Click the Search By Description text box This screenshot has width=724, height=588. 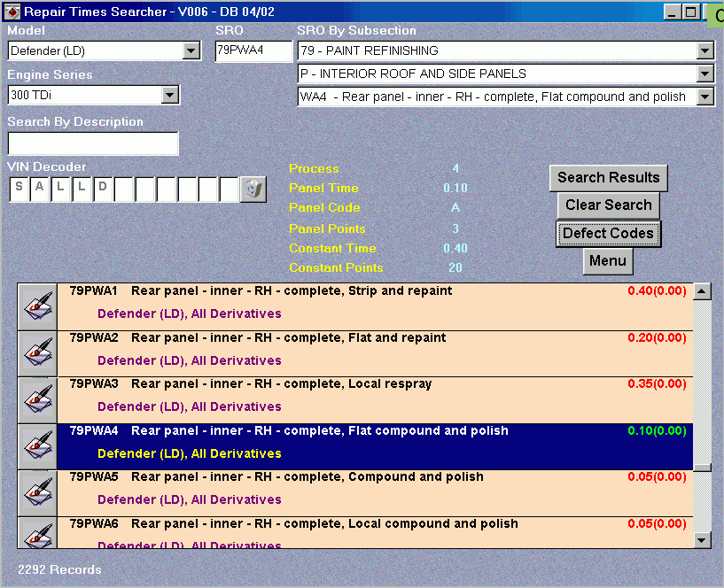(93, 143)
